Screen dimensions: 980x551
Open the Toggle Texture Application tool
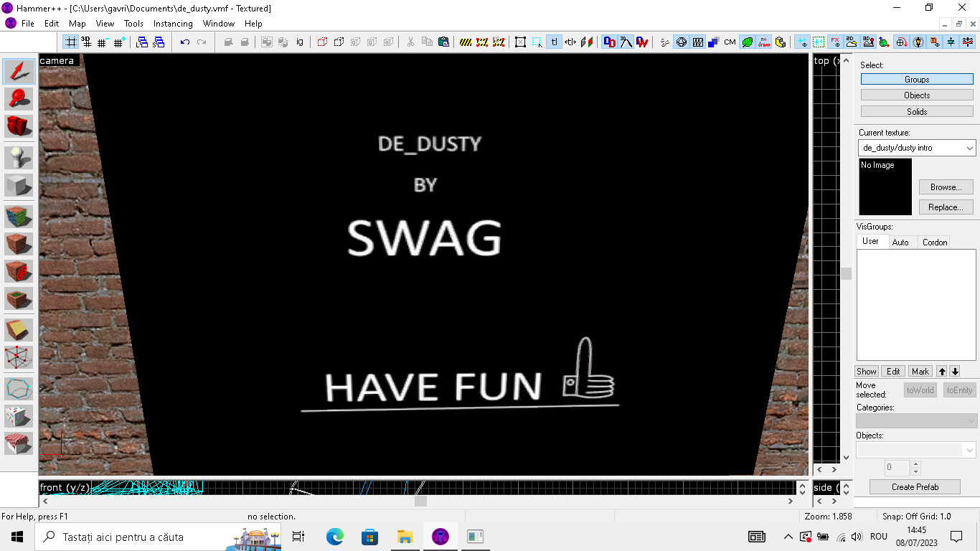19,216
